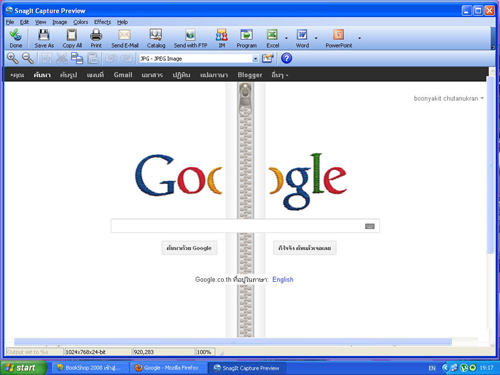
Task: Open the Colors menu
Action: point(81,22)
